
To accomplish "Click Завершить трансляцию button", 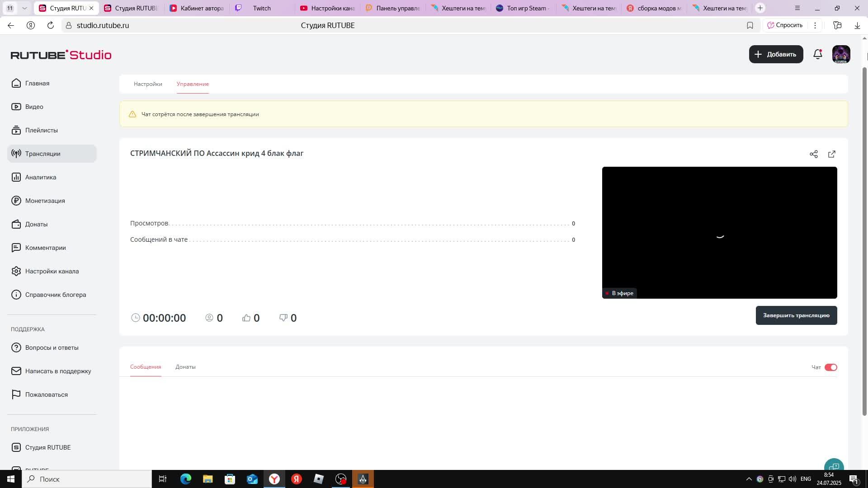I will click(x=796, y=315).
